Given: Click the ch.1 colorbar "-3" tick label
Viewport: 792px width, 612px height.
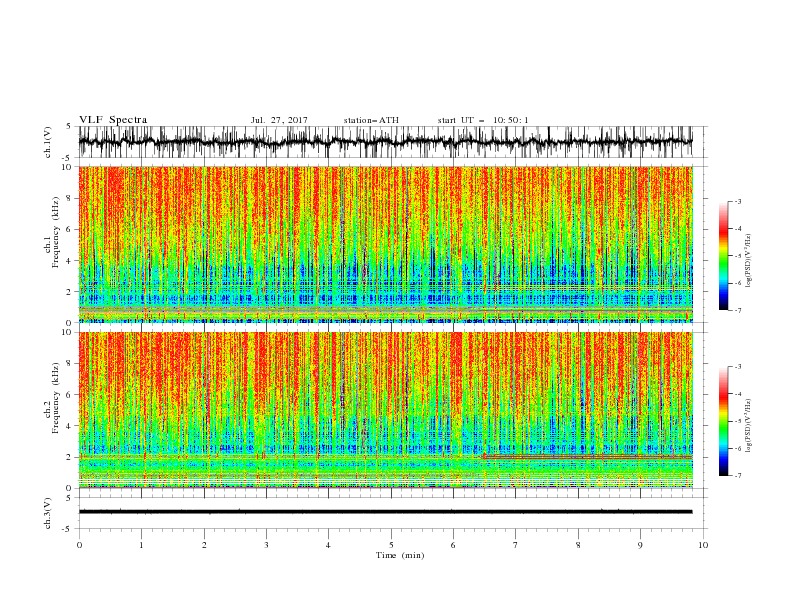Looking at the screenshot, I should (x=738, y=201).
